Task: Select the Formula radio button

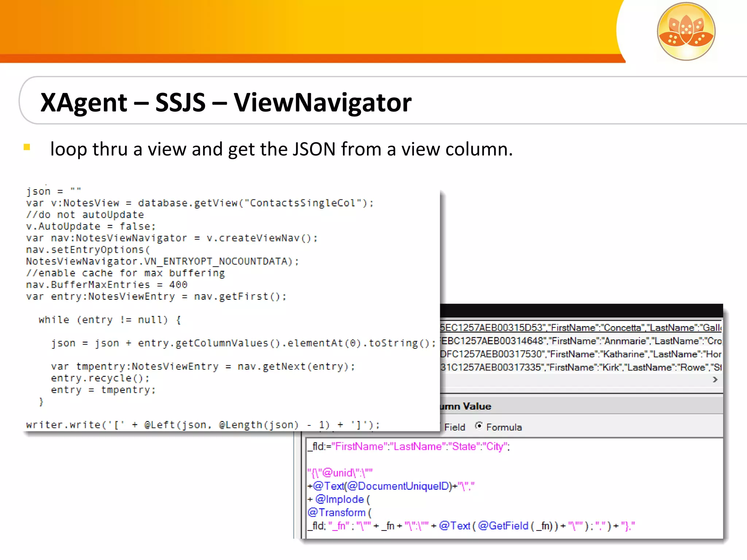Action: tap(479, 426)
